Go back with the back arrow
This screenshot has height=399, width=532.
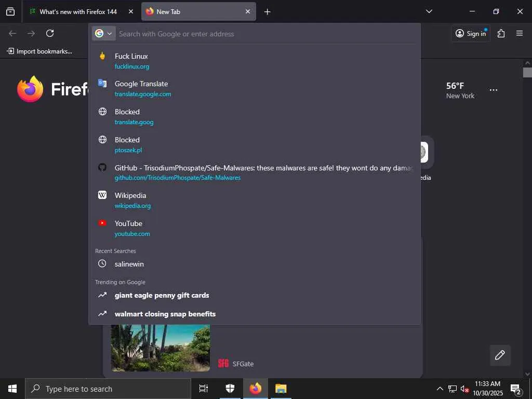12,33
